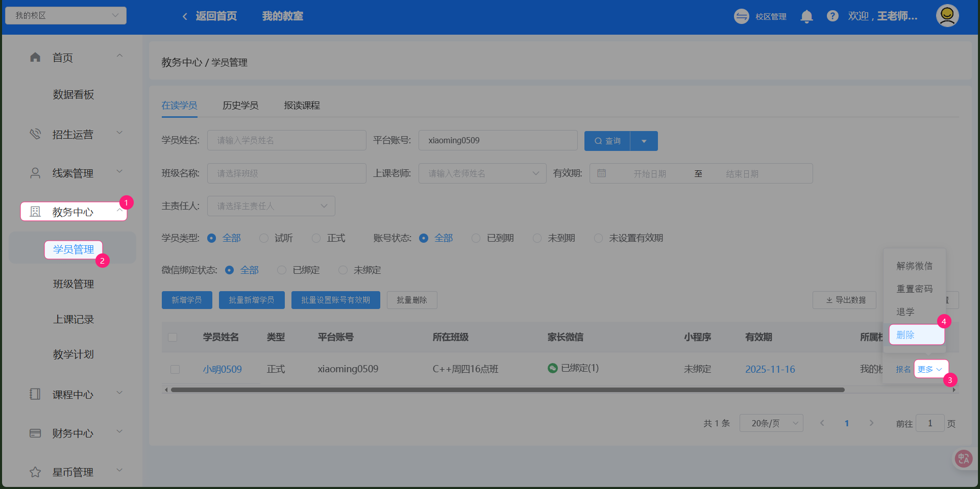Click the calendar icon in validity period
Image resolution: width=980 pixels, height=489 pixels.
click(x=602, y=173)
